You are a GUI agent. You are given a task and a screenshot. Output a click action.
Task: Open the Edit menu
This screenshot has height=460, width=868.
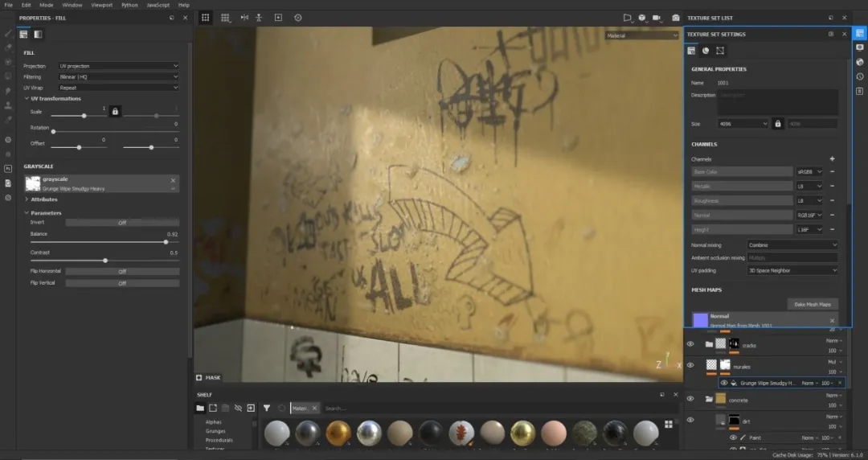coord(26,5)
